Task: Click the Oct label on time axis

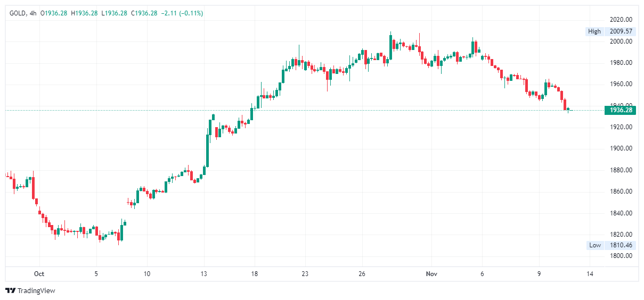Action: tap(38, 274)
